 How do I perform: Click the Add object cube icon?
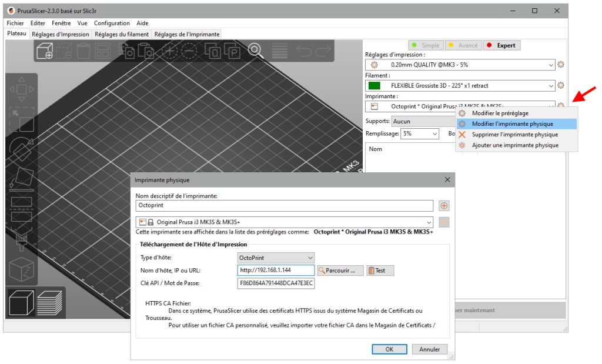(x=45, y=51)
